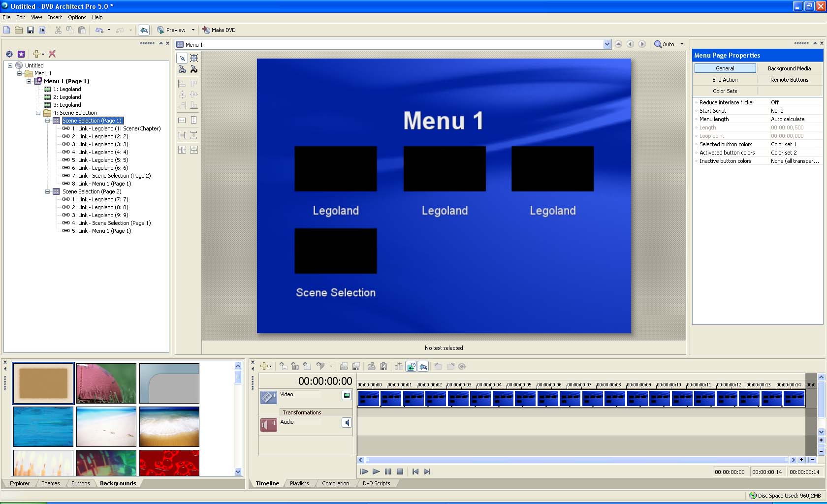The height and width of the screenshot is (504, 827).
Task: Click the blue target icon in project panel
Action: pos(9,54)
